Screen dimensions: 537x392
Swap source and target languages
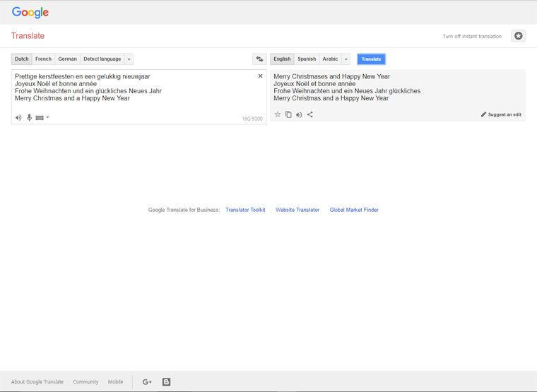tap(259, 59)
